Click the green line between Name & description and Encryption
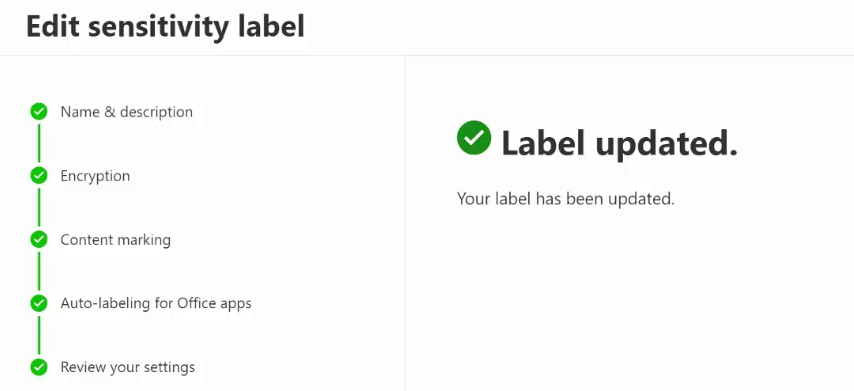 click(x=39, y=144)
